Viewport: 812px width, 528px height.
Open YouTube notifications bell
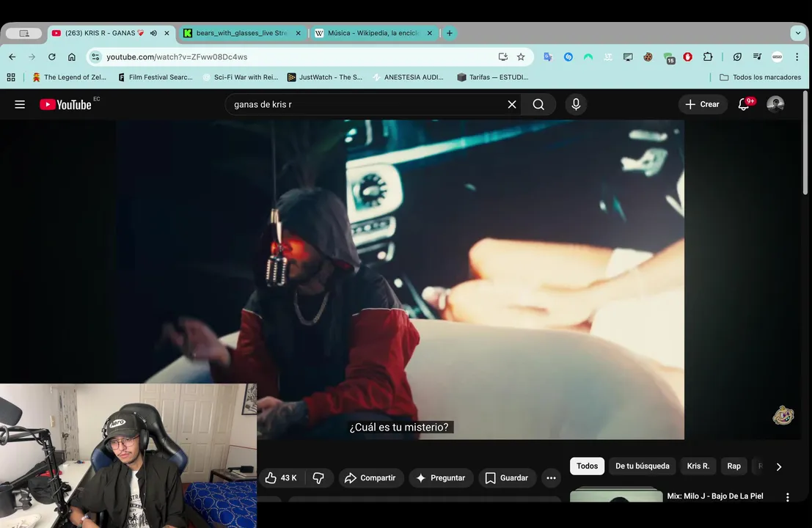click(744, 105)
